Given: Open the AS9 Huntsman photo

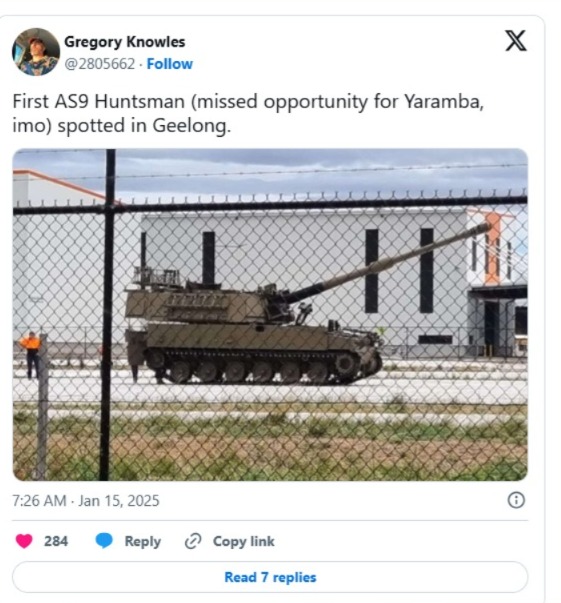Looking at the screenshot, I should point(270,315).
